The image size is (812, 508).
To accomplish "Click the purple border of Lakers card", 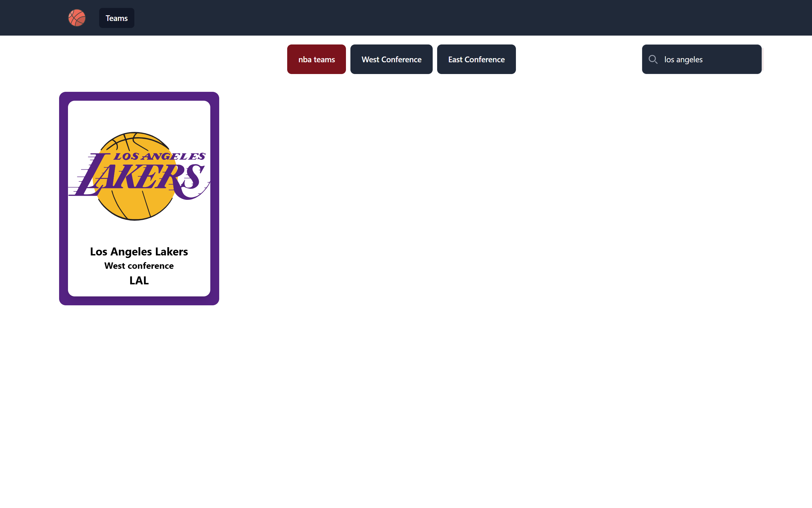I will coord(64,198).
